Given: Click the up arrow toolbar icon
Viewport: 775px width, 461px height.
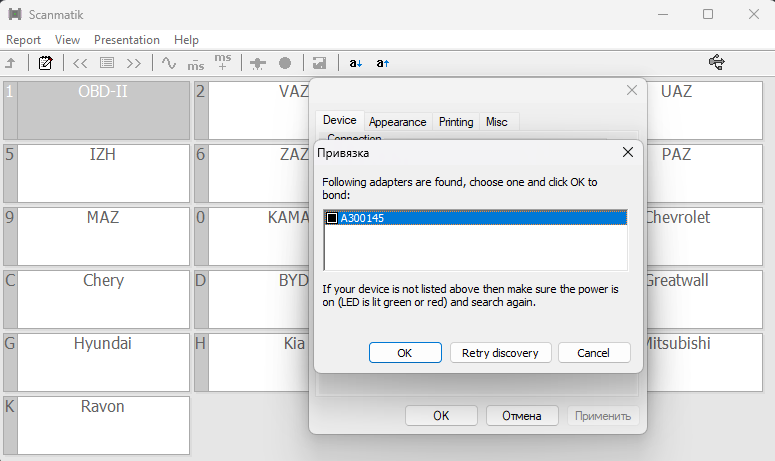Looking at the screenshot, I should coord(10,63).
